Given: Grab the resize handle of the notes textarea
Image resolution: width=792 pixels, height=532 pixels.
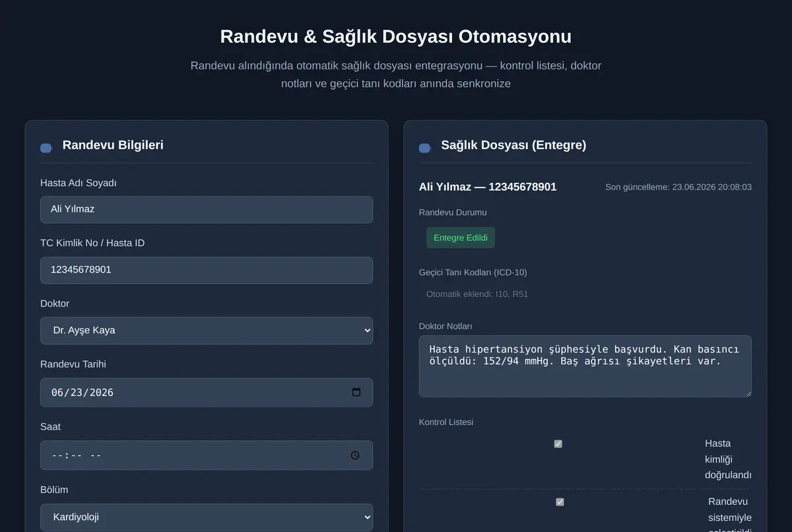Looking at the screenshot, I should [x=747, y=393].
